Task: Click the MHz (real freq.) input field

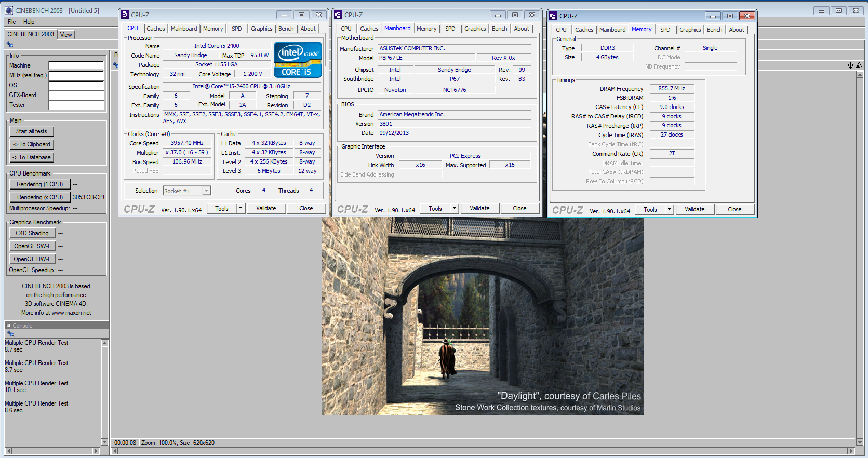Action: point(76,76)
